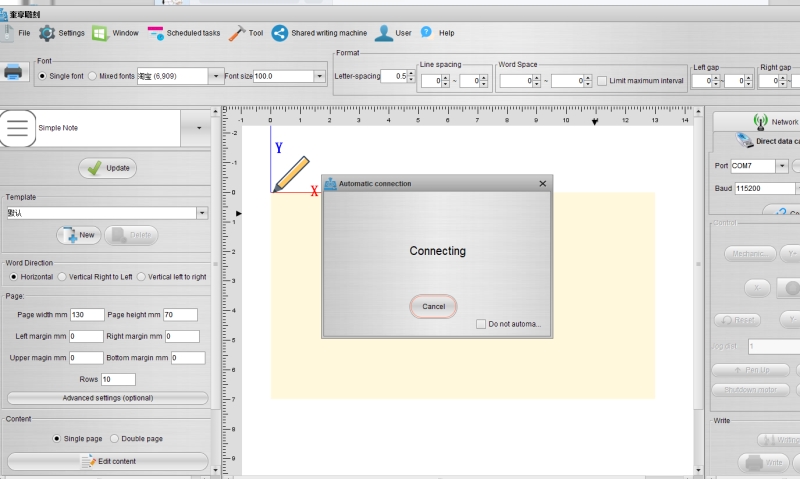Click the Help question mark icon
This screenshot has height=479, width=800.
[x=426, y=33]
